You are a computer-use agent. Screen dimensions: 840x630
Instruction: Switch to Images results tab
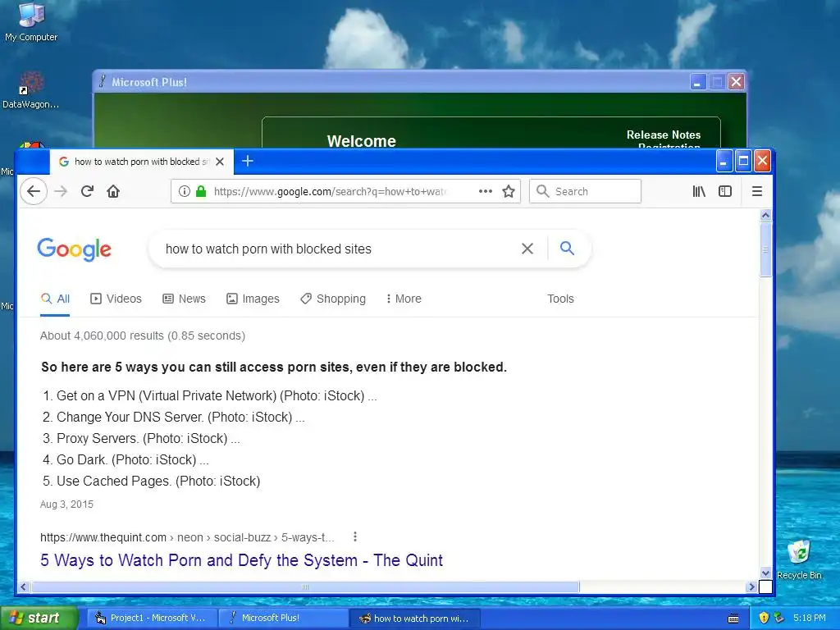click(x=253, y=299)
